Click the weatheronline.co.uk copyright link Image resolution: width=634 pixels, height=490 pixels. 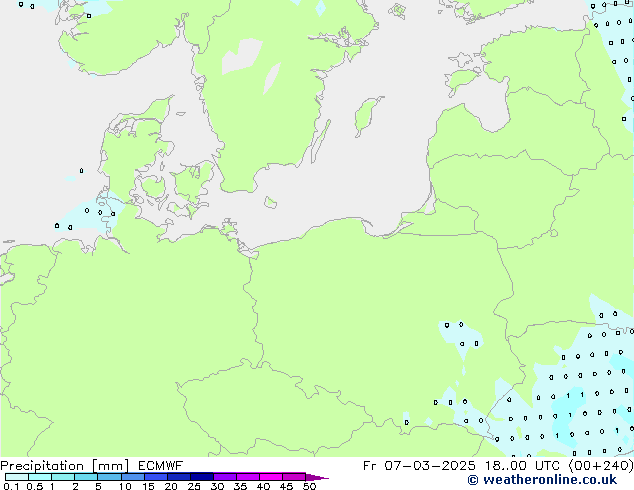(x=542, y=480)
